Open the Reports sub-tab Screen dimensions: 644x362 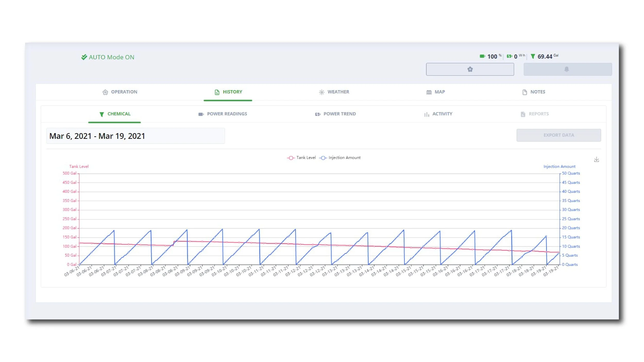[x=535, y=114]
